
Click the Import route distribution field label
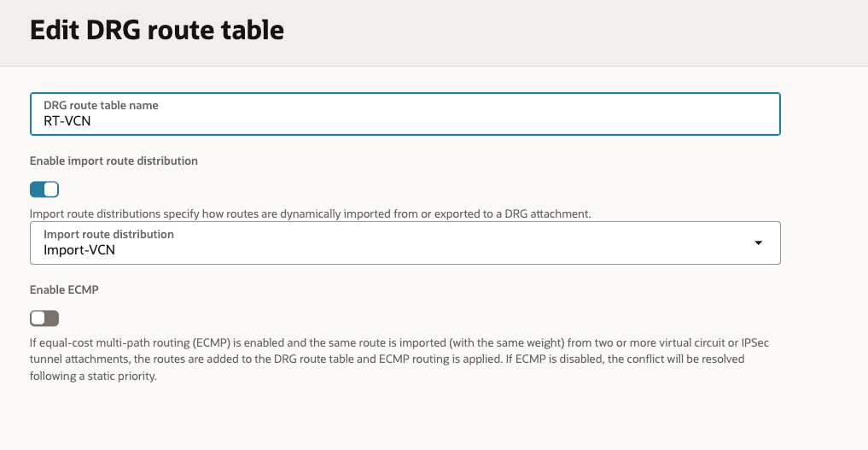pyautogui.click(x=108, y=234)
